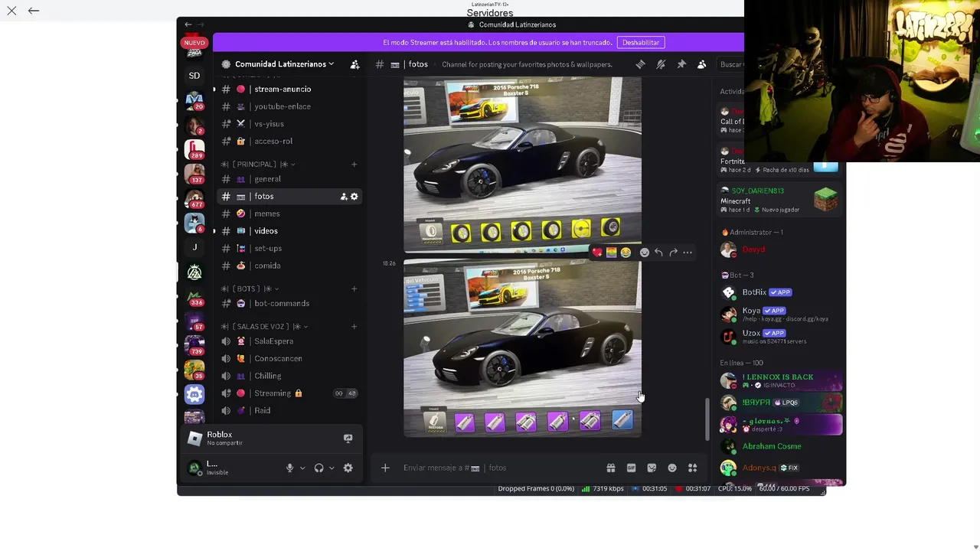Open the emoji picker in message bar
This screenshot has width=980, height=551.
672,468
